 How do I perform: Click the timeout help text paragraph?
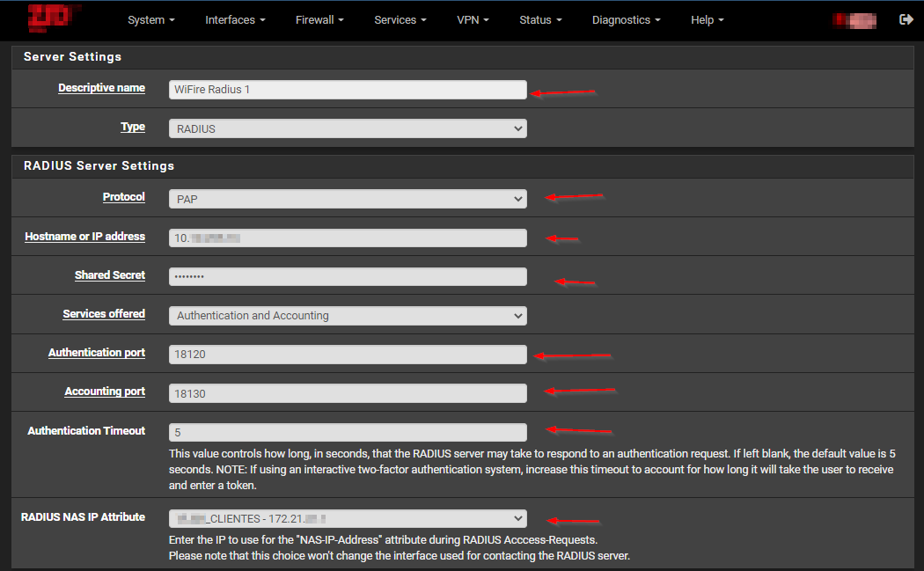532,470
